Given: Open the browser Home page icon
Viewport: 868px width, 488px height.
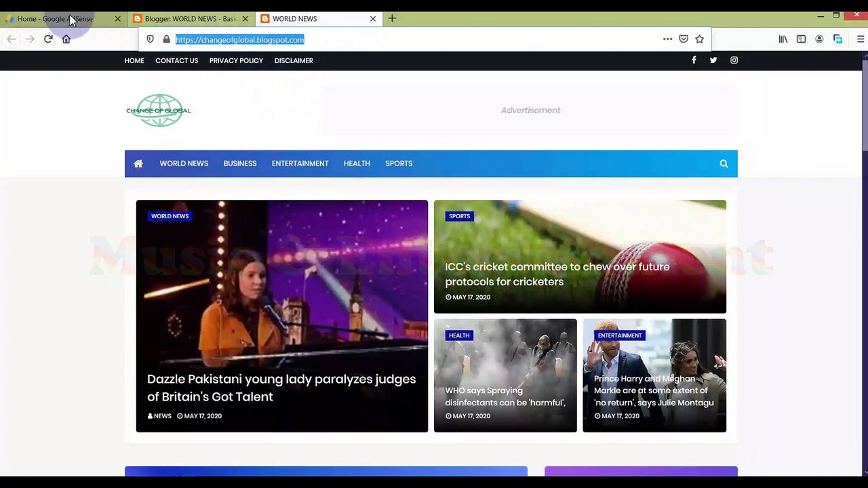Looking at the screenshot, I should (x=66, y=39).
